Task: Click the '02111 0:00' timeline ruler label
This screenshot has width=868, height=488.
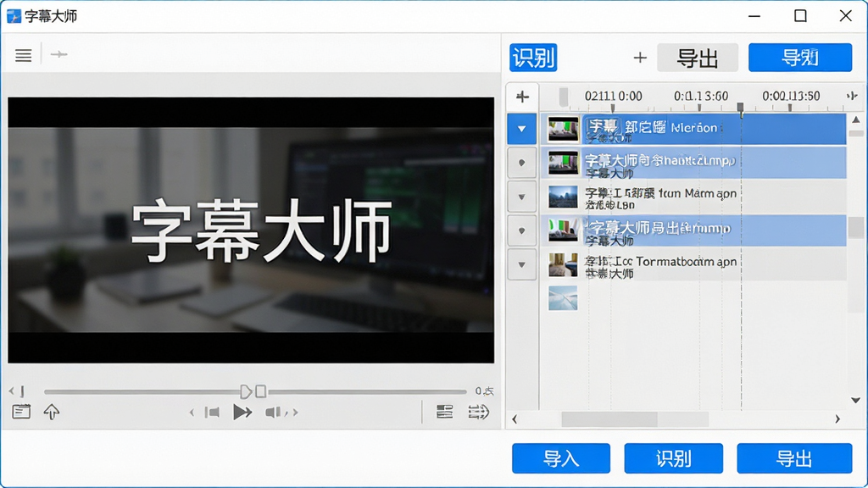Action: pos(614,97)
